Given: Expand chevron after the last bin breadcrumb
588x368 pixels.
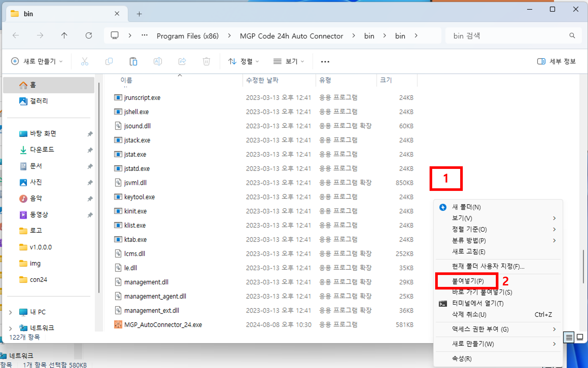Looking at the screenshot, I should click(x=416, y=36).
